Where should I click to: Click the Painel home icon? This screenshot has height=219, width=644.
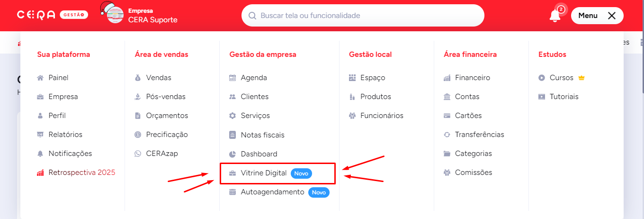[x=40, y=78]
